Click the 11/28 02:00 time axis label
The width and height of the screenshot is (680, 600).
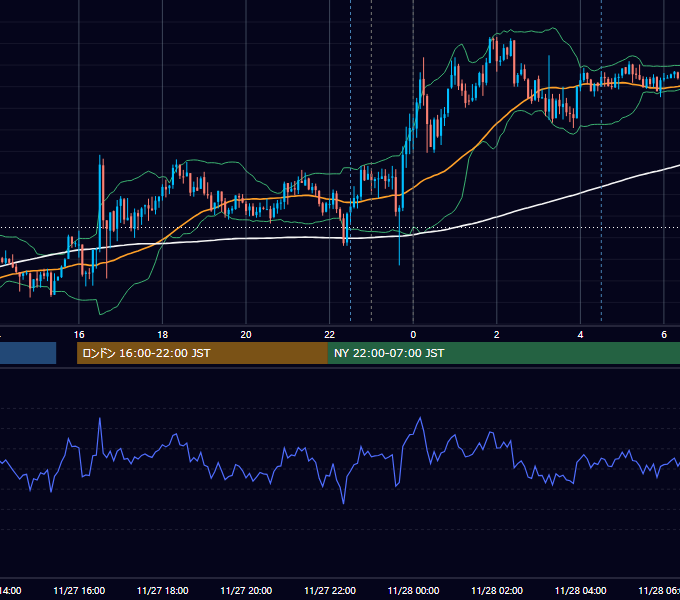coord(497,590)
